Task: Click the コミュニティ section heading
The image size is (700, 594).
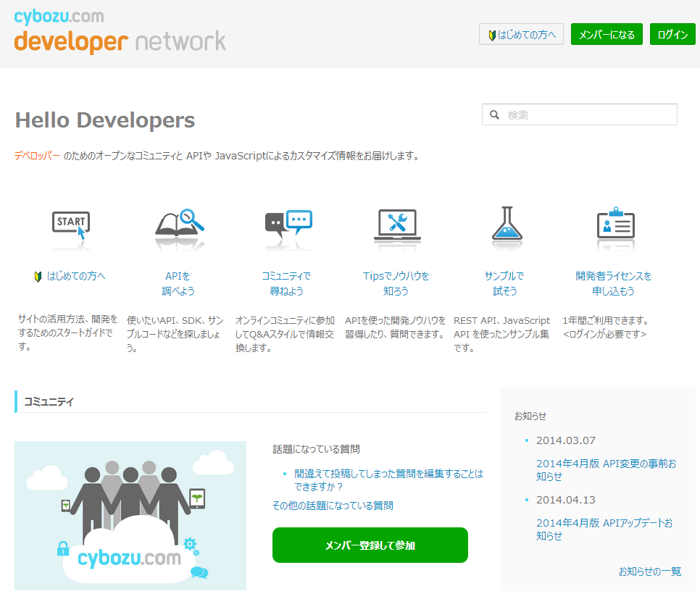Action: [49, 401]
